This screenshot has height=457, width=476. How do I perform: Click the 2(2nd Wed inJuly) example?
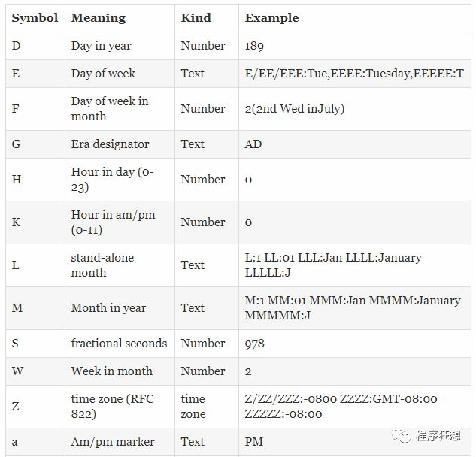295,109
